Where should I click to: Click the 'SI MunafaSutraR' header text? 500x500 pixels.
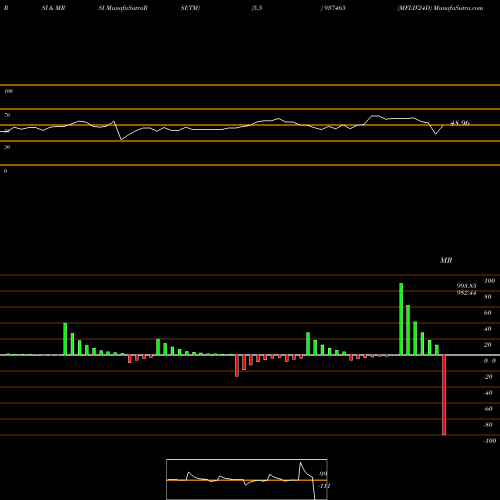click(x=123, y=8)
